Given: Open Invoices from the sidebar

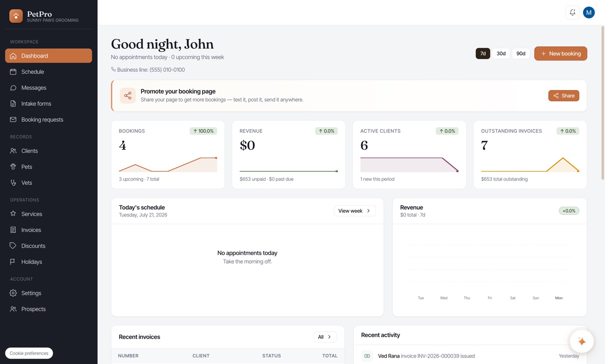Looking at the screenshot, I should (49, 230).
